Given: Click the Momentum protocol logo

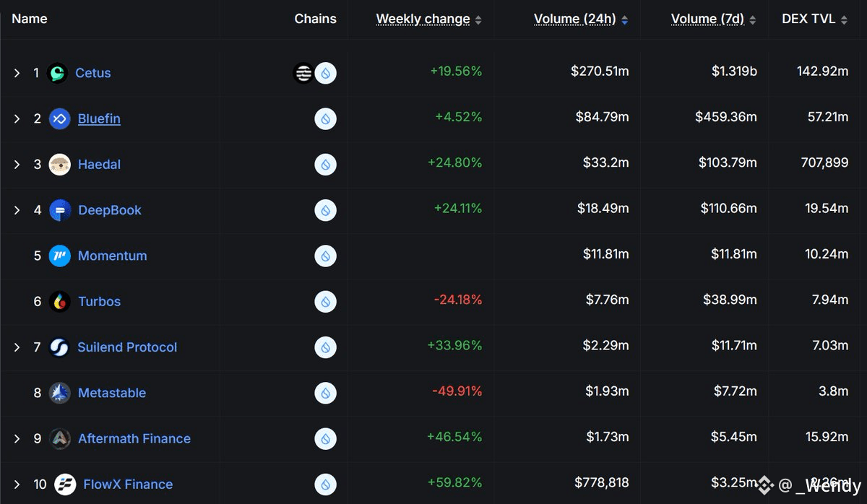Looking at the screenshot, I should click(x=59, y=256).
